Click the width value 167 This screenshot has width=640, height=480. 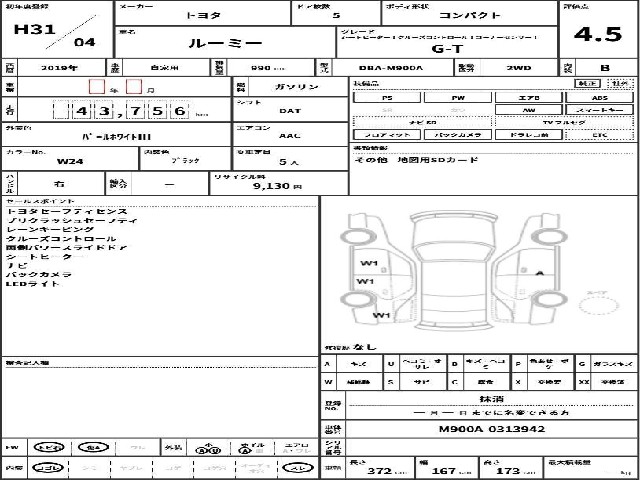pos(444,471)
